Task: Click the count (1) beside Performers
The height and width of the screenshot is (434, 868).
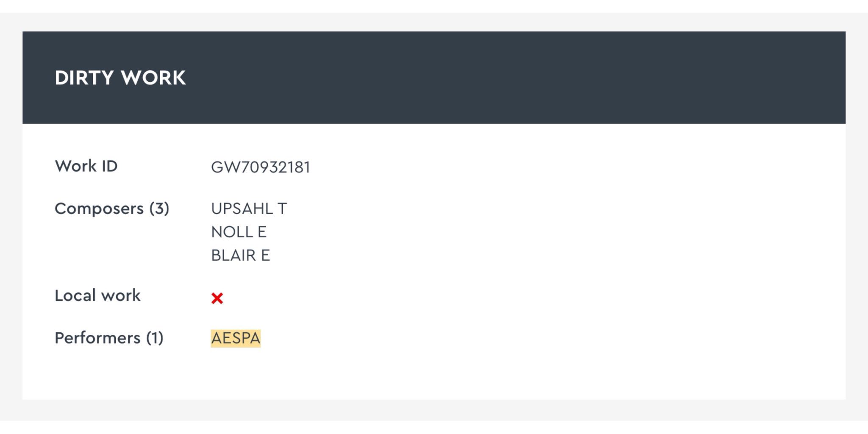Action: [x=155, y=338]
